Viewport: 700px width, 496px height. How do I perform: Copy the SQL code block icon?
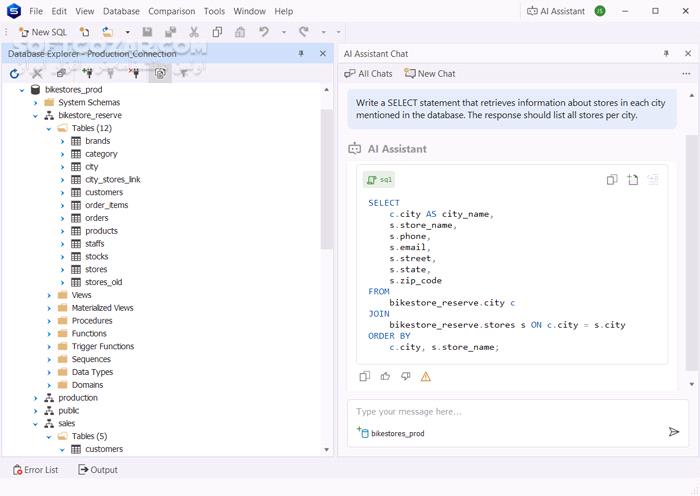[x=612, y=179]
